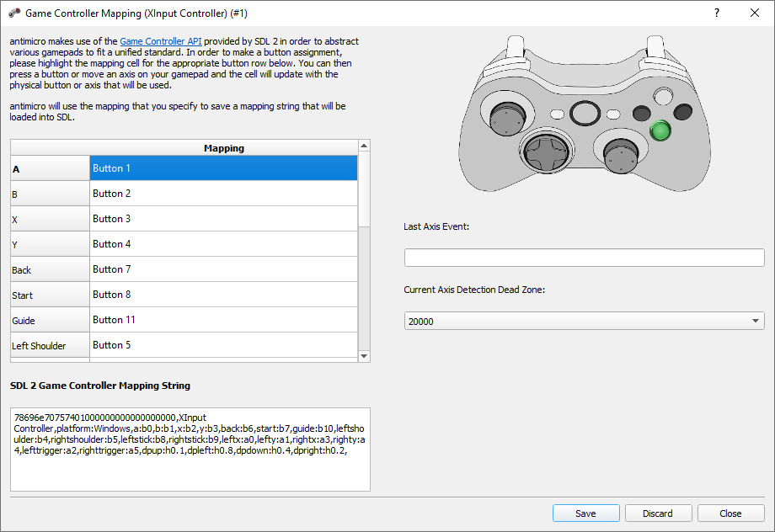Select the Button 7 cell for Back

223,269
